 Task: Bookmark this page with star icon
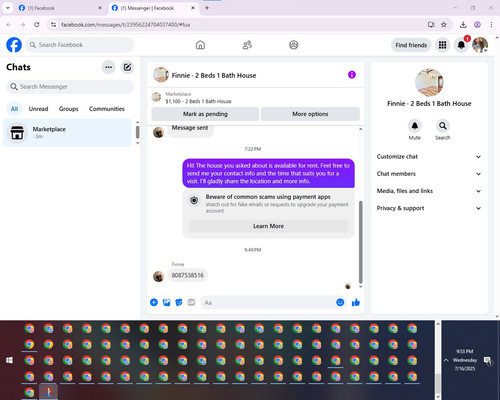(x=444, y=25)
